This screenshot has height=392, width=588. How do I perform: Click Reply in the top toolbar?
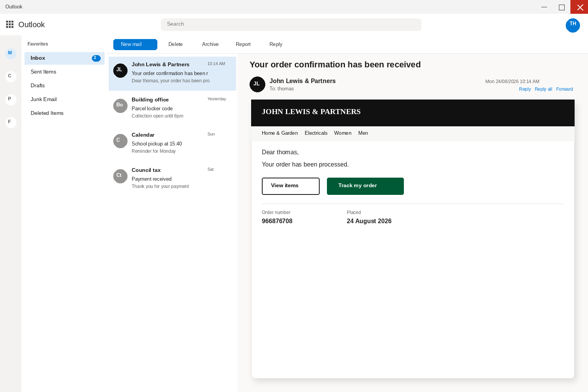276,44
